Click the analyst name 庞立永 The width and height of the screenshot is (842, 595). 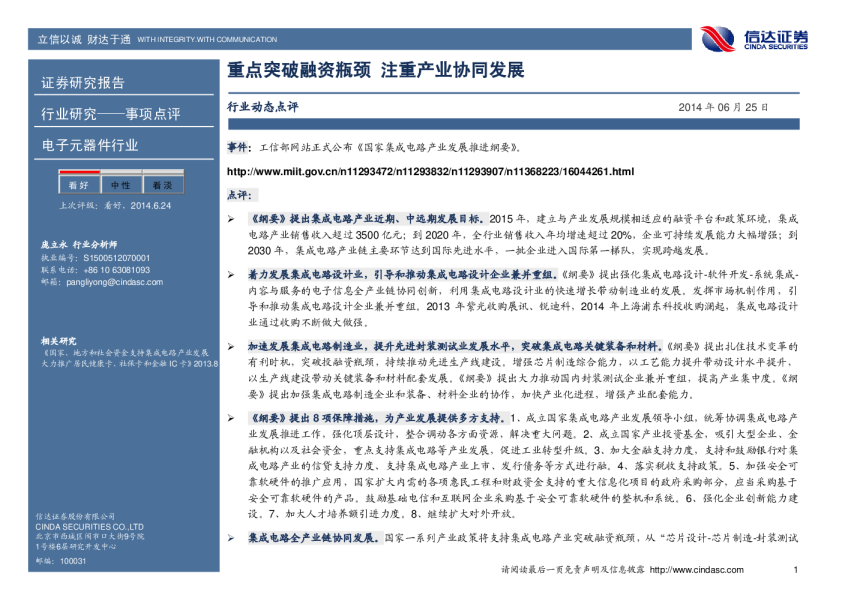pyautogui.click(x=52, y=244)
